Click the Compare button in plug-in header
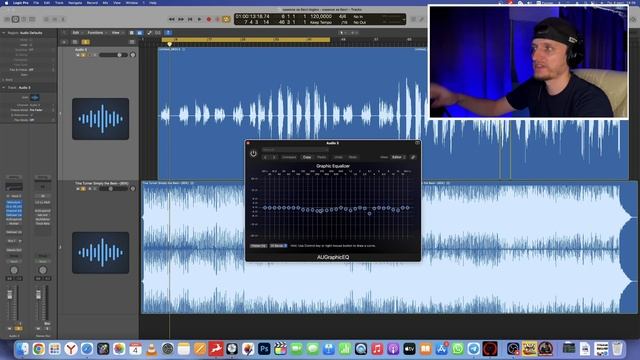This screenshot has width=640, height=360. tap(289, 157)
